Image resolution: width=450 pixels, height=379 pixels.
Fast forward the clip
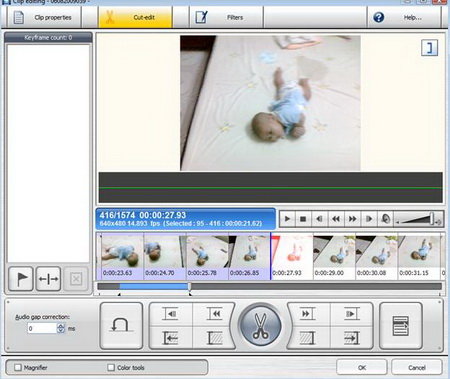click(x=352, y=219)
